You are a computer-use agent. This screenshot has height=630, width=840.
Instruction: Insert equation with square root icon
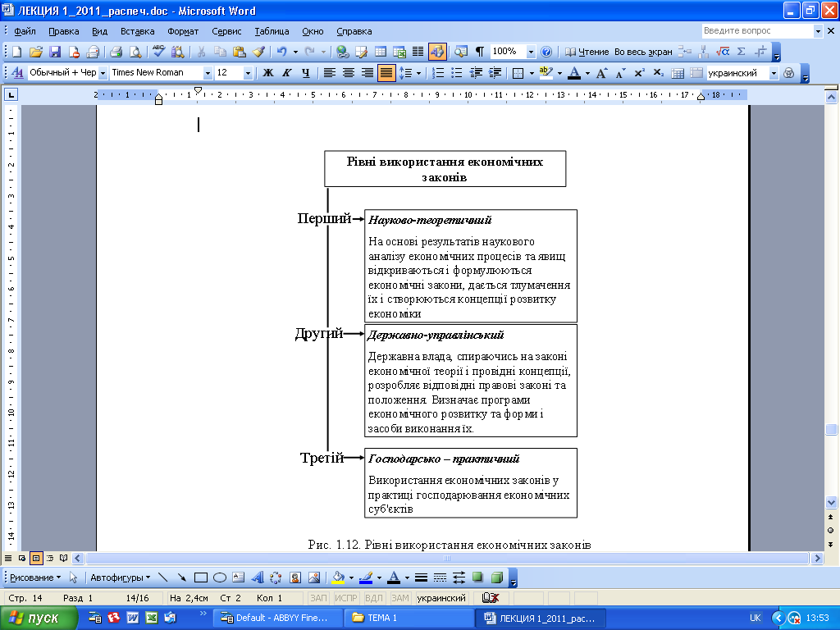coord(722,52)
